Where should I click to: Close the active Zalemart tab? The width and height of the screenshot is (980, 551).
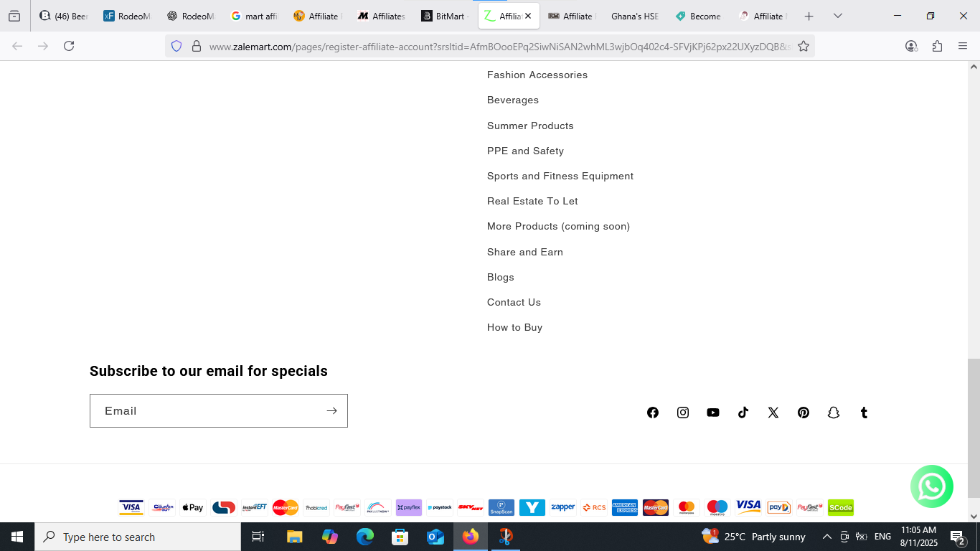point(528,16)
